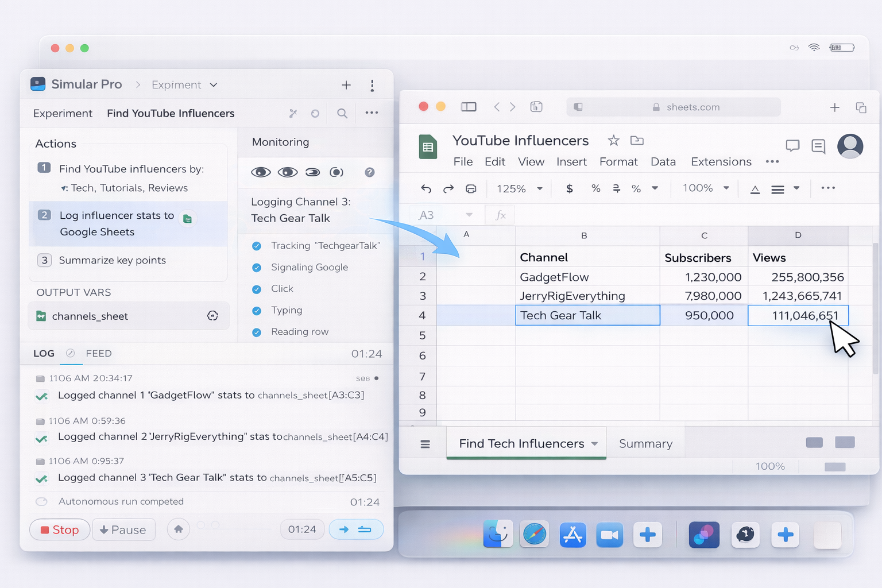Go forward in the Sheets browser
Viewport: 882px width, 588px height.
point(513,107)
